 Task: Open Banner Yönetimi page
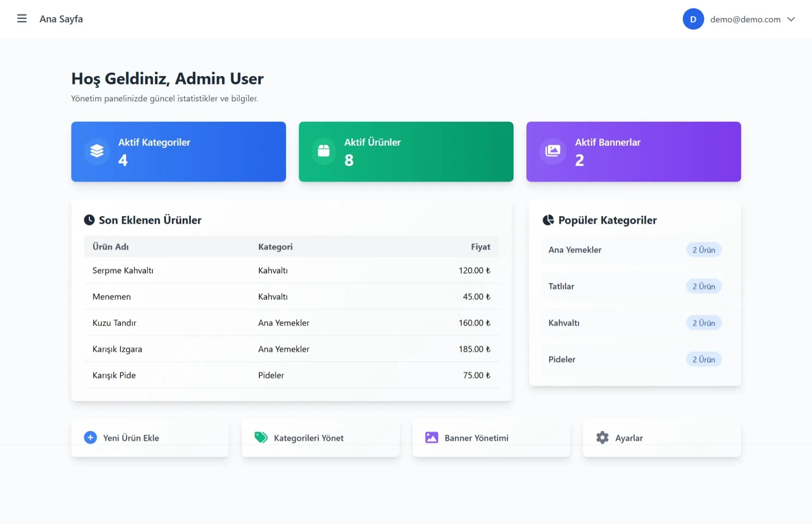476,438
